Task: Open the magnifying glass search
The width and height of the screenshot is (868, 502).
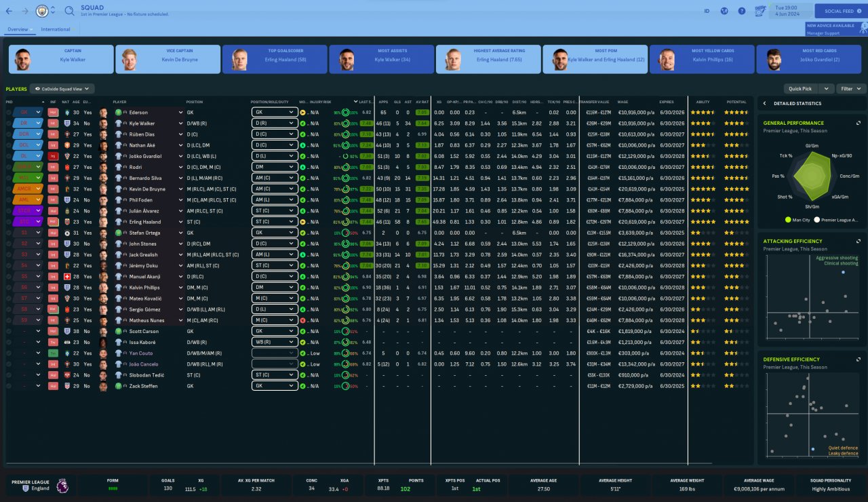Action: 69,11
